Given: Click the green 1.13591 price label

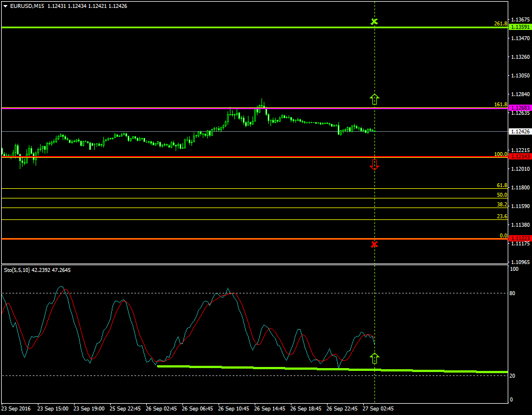Looking at the screenshot, I should [519, 27].
